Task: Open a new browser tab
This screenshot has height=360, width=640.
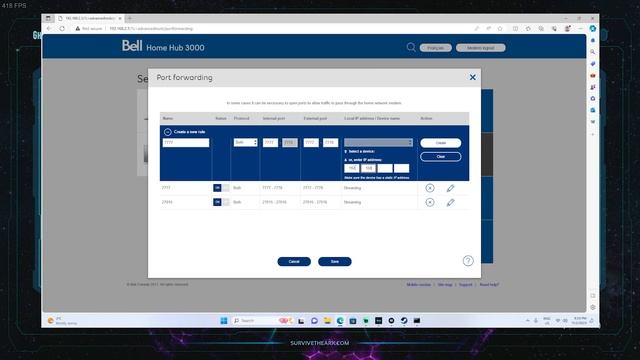Action: coord(130,18)
